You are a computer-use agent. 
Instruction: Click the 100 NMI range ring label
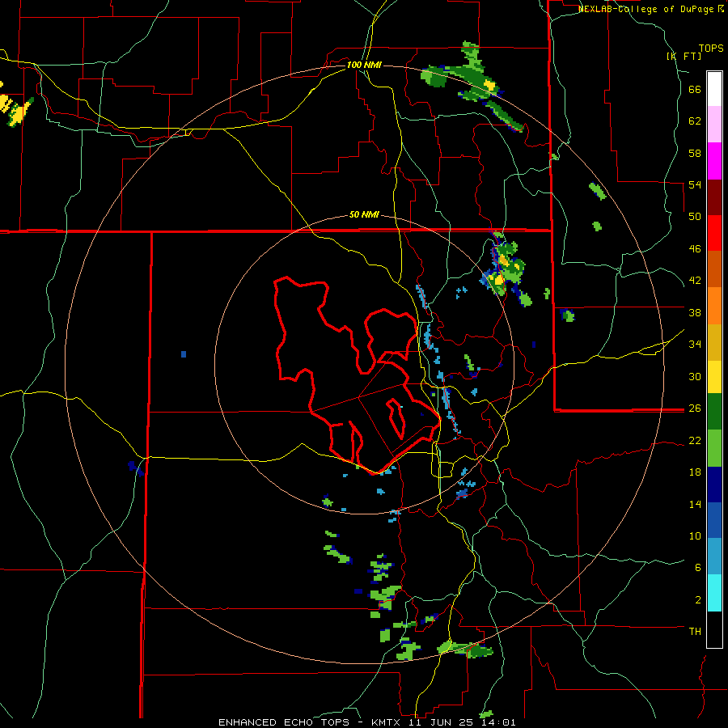[364, 65]
